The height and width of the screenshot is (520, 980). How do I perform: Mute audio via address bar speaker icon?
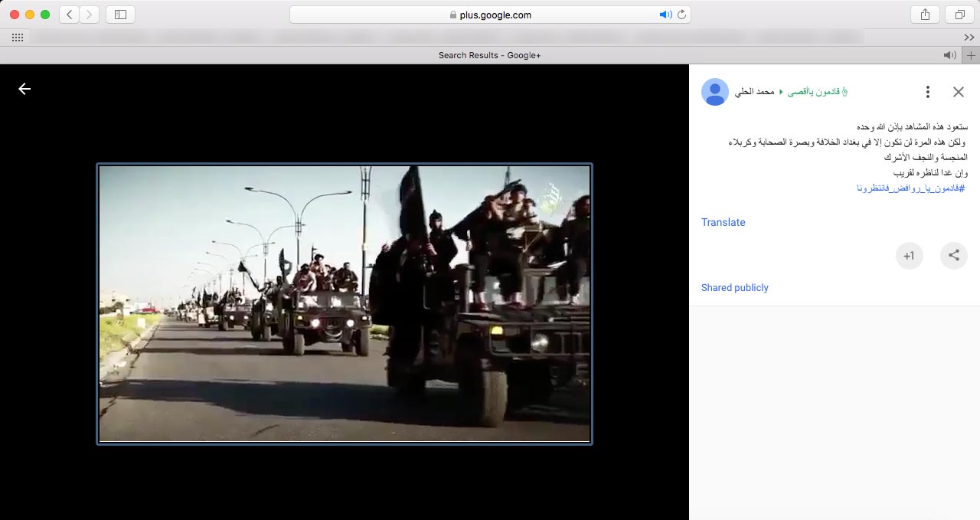tap(665, 15)
